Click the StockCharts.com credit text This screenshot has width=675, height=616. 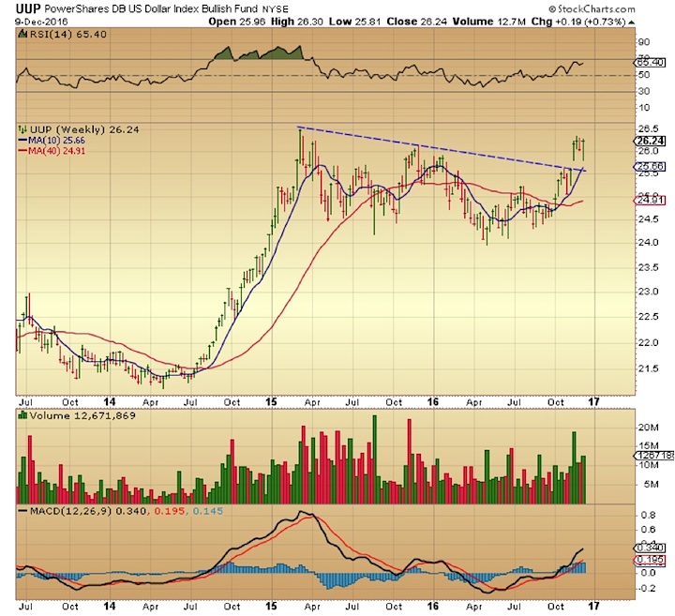pos(592,8)
